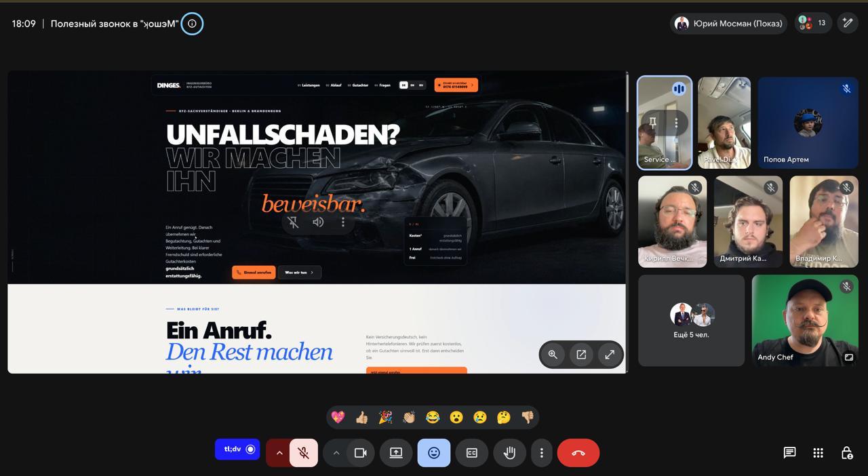Click the Was wir tun button
The image size is (868, 476).
[300, 273]
